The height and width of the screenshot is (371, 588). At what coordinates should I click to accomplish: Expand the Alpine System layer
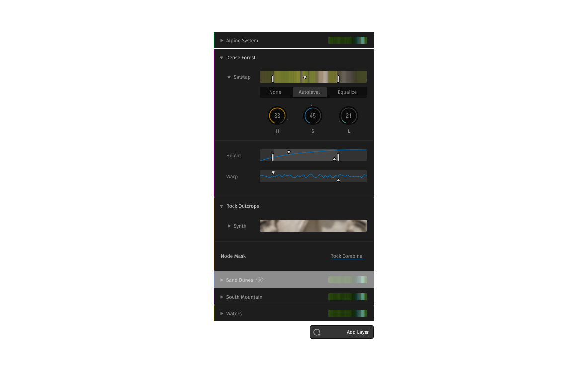[222, 41]
